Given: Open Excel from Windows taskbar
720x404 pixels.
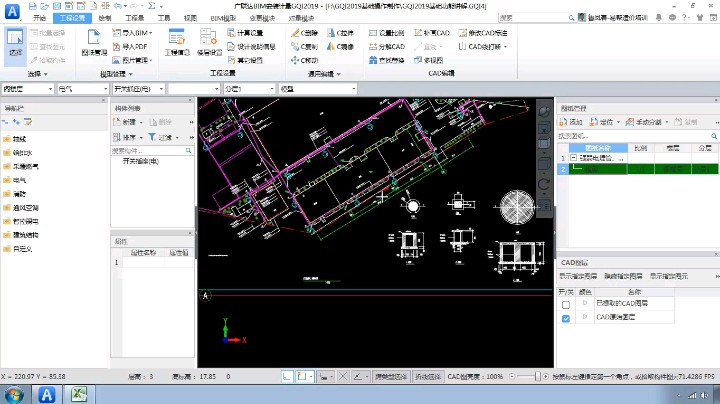Looking at the screenshot, I should click(x=79, y=394).
